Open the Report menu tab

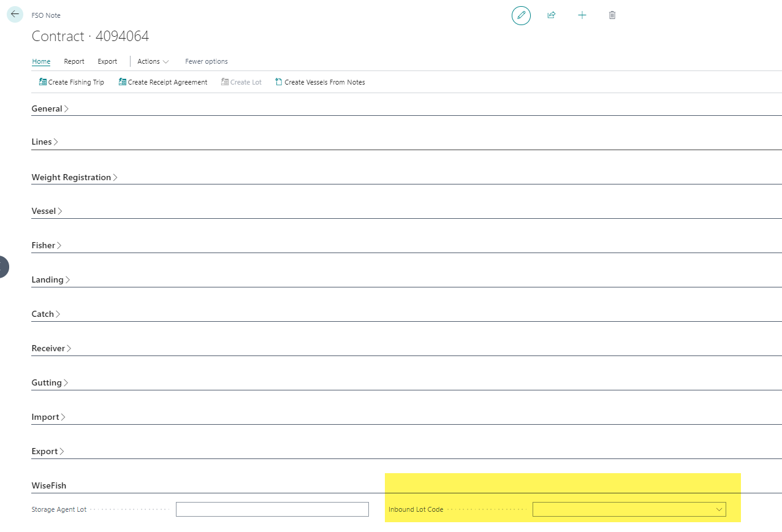(74, 61)
